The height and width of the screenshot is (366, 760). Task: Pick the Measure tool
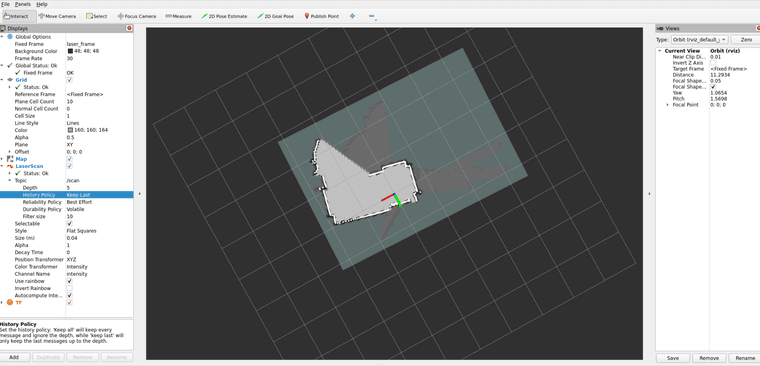tap(178, 16)
